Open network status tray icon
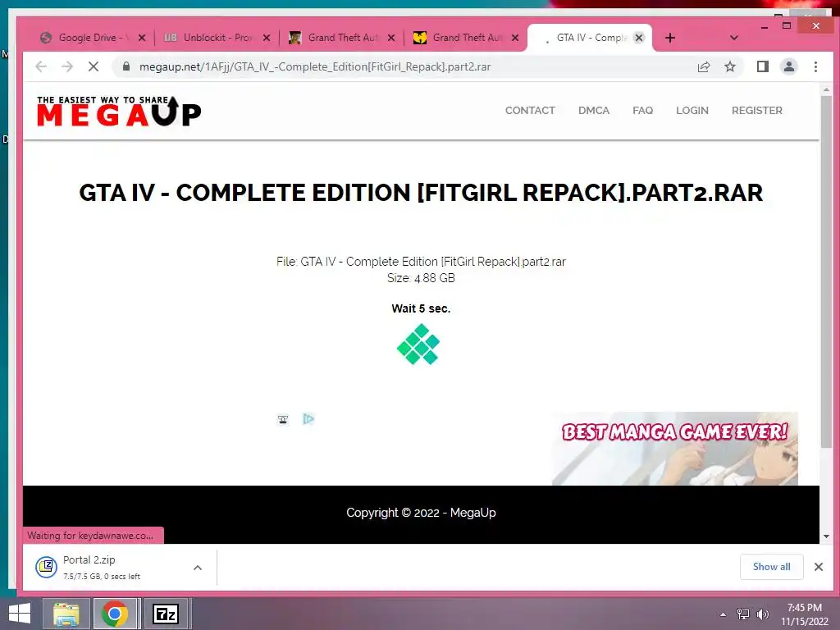Viewport: 840px width, 630px height. click(742, 614)
